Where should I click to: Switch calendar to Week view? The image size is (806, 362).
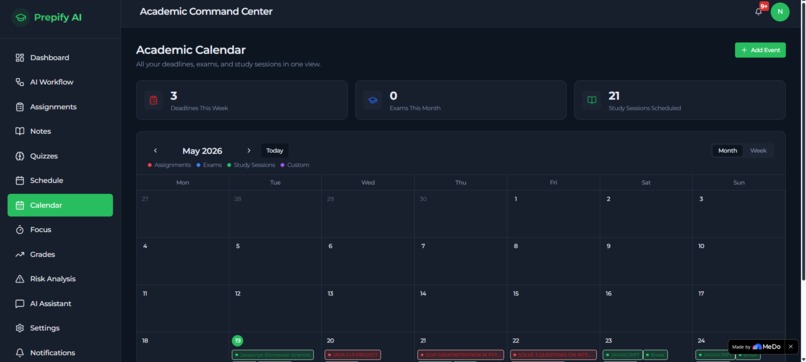click(758, 151)
